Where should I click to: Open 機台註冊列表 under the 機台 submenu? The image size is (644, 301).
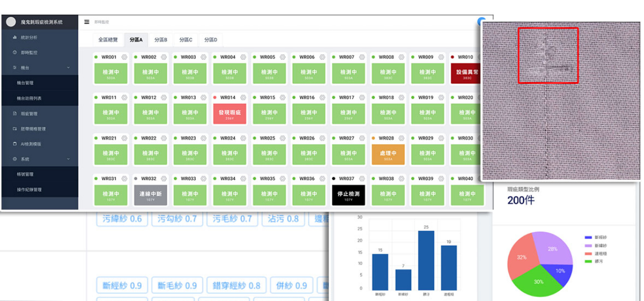coord(29,98)
